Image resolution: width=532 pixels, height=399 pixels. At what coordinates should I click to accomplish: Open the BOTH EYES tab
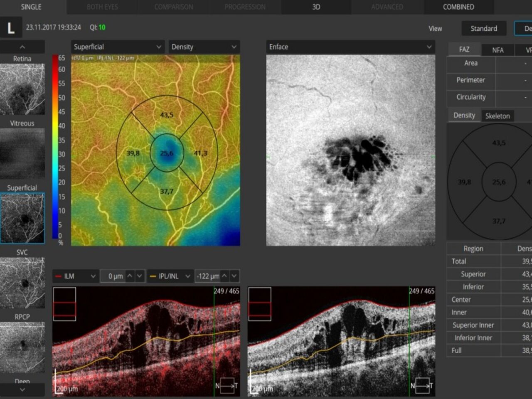102,7
